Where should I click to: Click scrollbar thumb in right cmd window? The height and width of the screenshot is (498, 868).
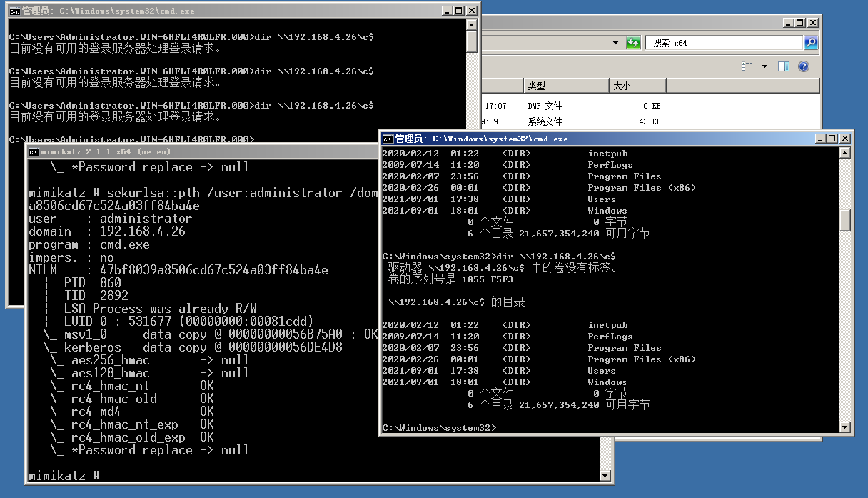845,220
